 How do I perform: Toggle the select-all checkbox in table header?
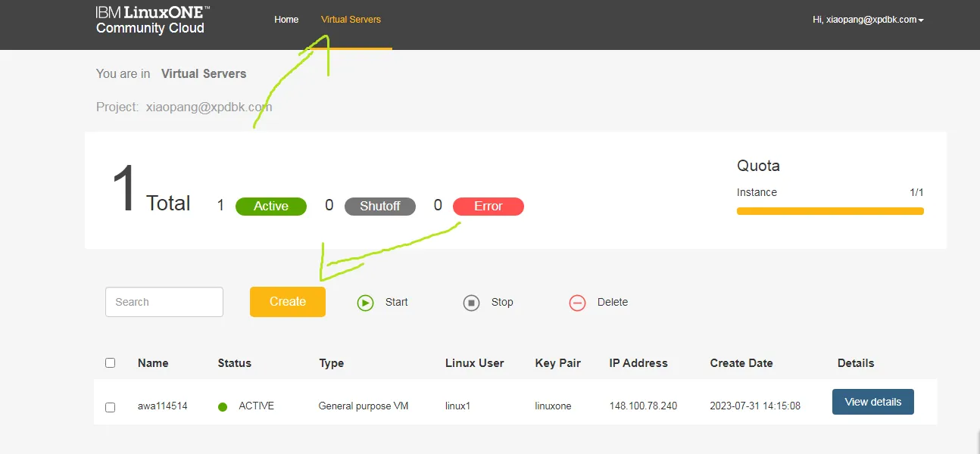110,363
